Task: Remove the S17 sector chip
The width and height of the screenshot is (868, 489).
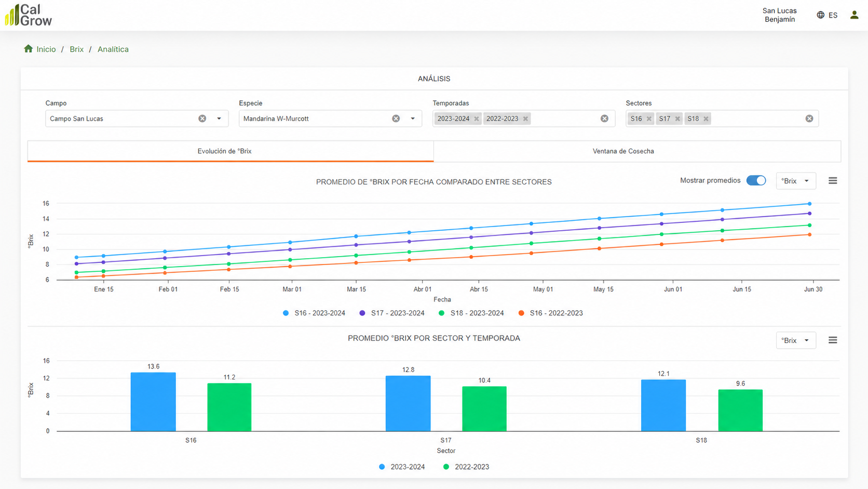Action: (677, 119)
